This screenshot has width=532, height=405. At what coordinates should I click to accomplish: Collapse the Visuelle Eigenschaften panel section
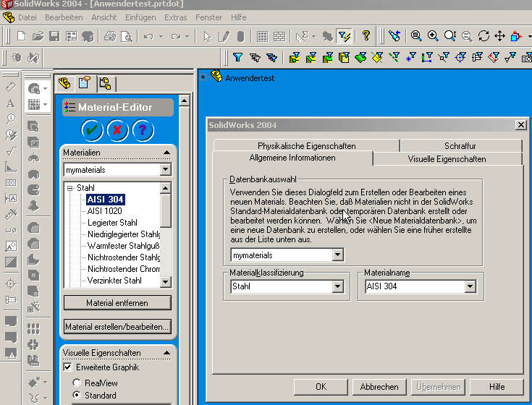(x=166, y=353)
